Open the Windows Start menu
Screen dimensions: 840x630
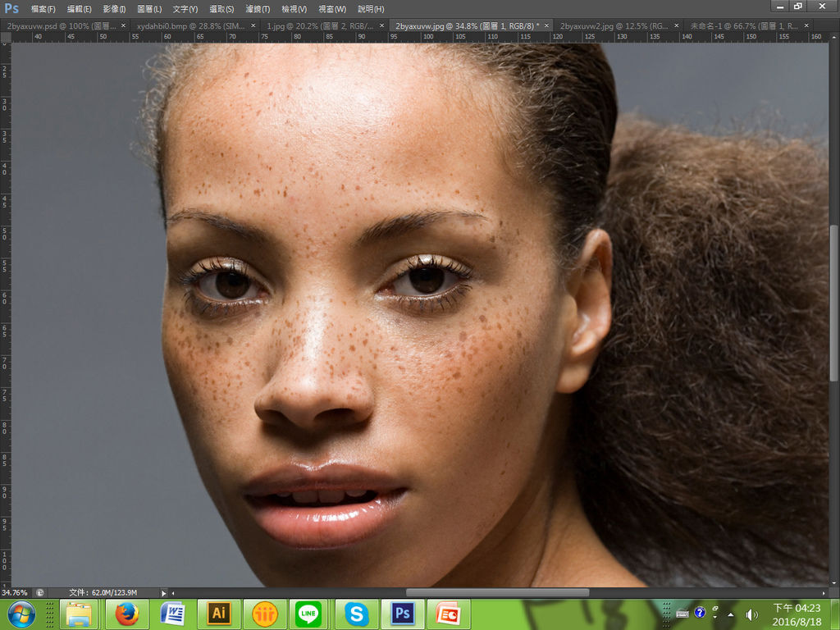[21, 614]
